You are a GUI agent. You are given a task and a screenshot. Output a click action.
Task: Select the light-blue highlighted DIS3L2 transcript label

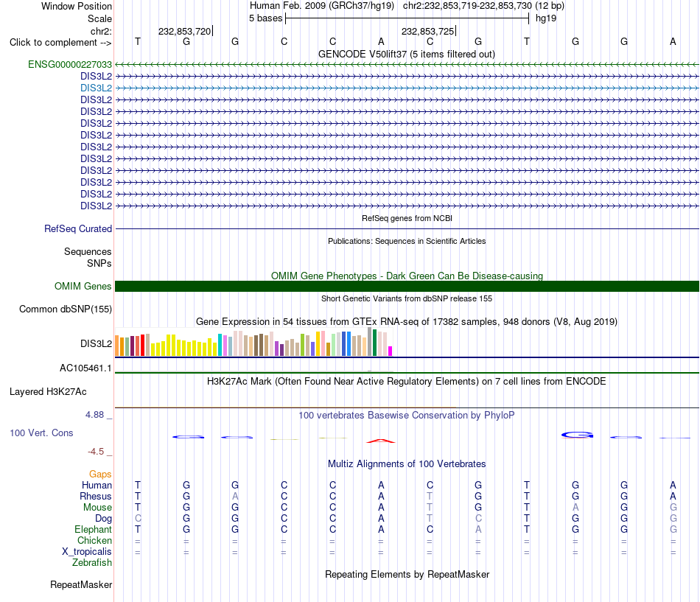coord(96,88)
